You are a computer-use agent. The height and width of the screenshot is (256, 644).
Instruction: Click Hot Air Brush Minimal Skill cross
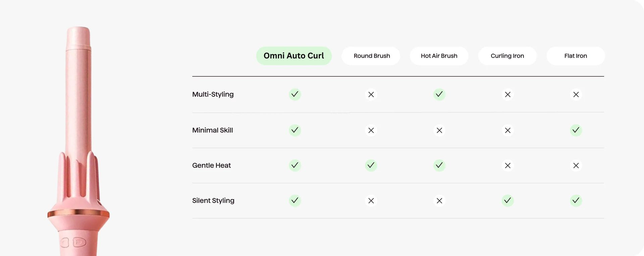pyautogui.click(x=439, y=130)
